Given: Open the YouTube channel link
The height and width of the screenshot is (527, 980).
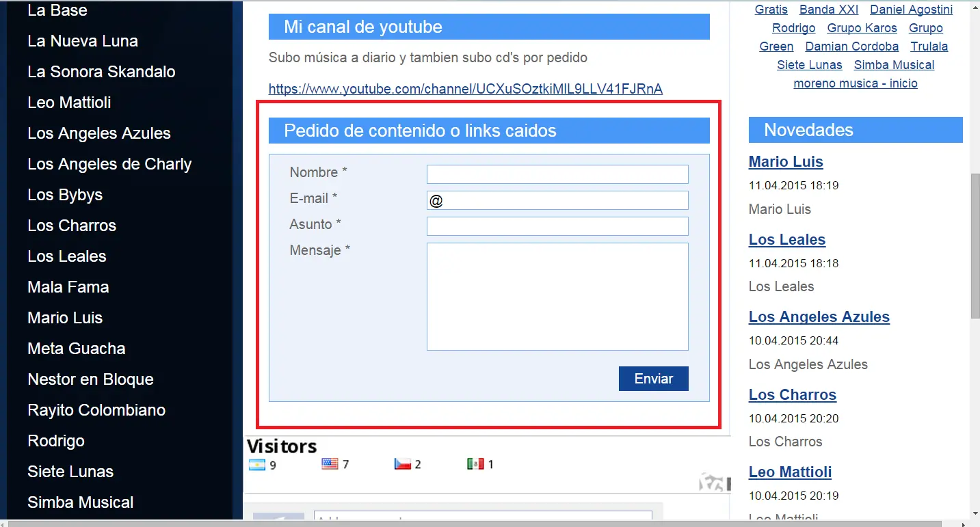Looking at the screenshot, I should (466, 89).
